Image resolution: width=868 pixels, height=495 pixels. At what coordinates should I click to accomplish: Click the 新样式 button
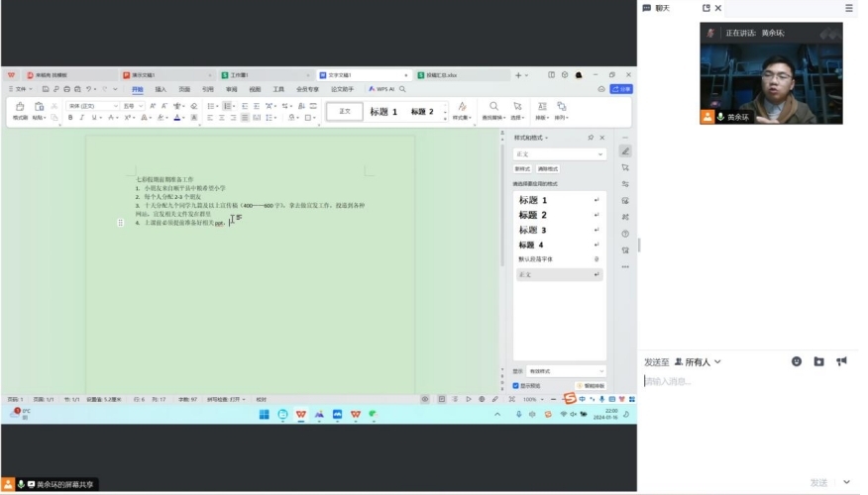coord(521,169)
